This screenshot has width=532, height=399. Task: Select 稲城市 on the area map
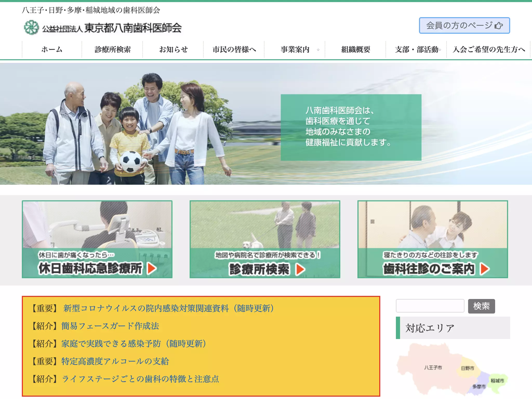tap(497, 381)
